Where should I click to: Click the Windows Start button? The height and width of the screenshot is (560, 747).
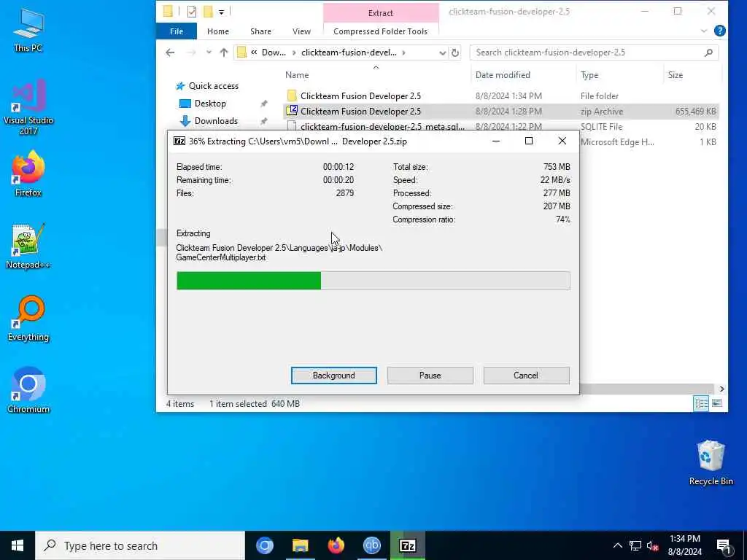click(18, 545)
